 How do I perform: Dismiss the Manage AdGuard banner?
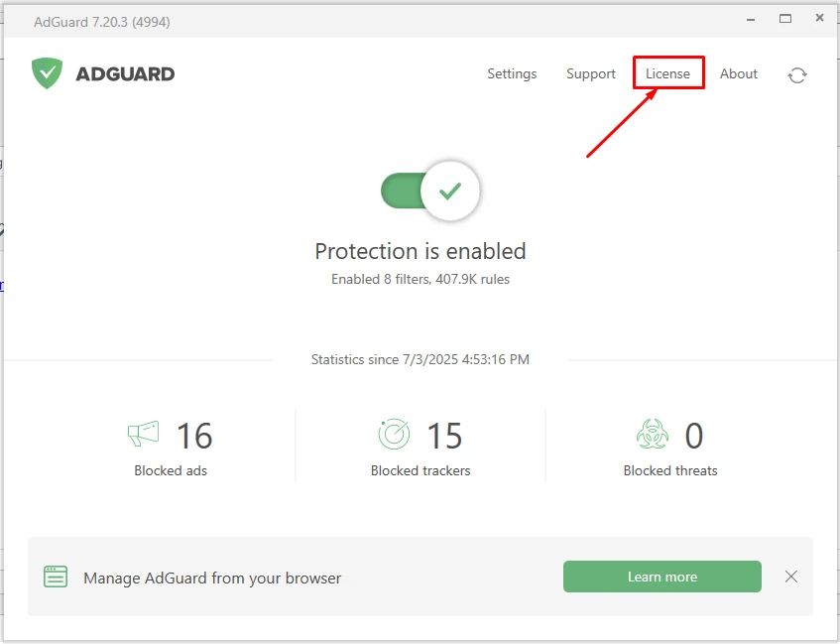coord(791,577)
